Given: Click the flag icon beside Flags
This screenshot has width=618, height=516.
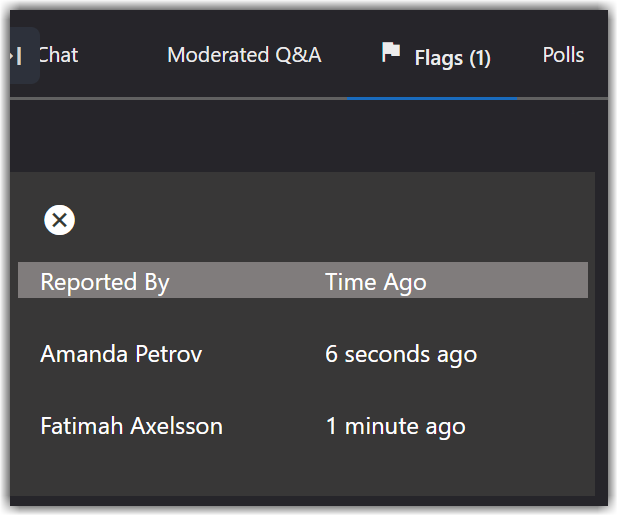Looking at the screenshot, I should [391, 52].
